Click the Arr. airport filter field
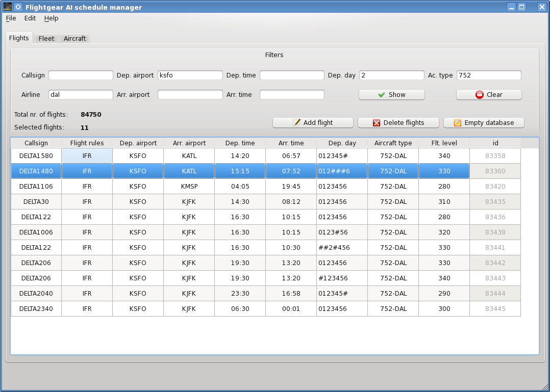This screenshot has width=550, height=392. click(x=190, y=95)
